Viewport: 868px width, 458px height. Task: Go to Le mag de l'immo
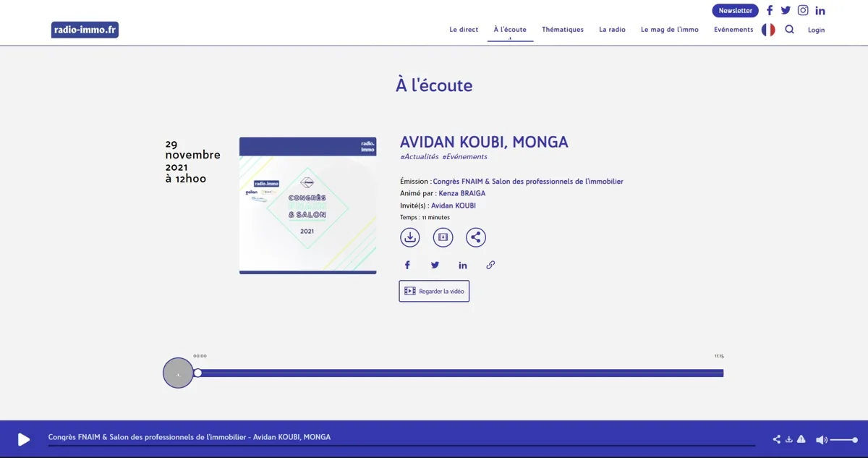pyautogui.click(x=670, y=30)
